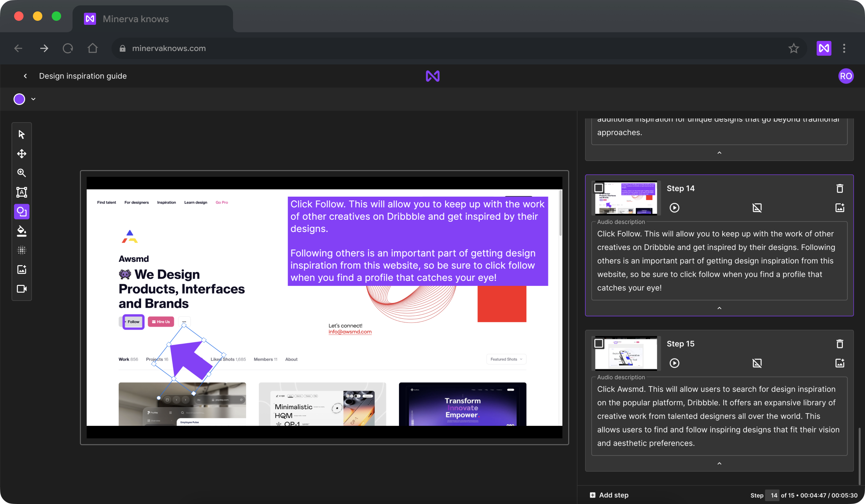Click the purple annotation text box
The height and width of the screenshot is (504, 865).
pyautogui.click(x=417, y=241)
